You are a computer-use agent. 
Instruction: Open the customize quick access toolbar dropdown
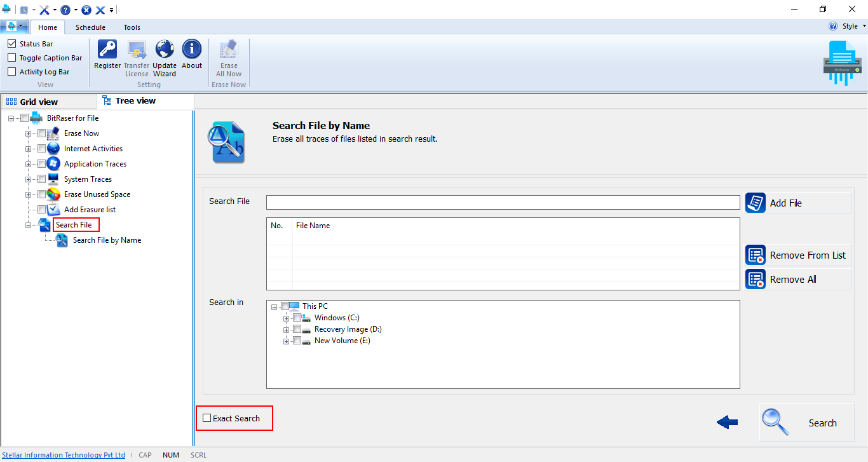[x=111, y=10]
